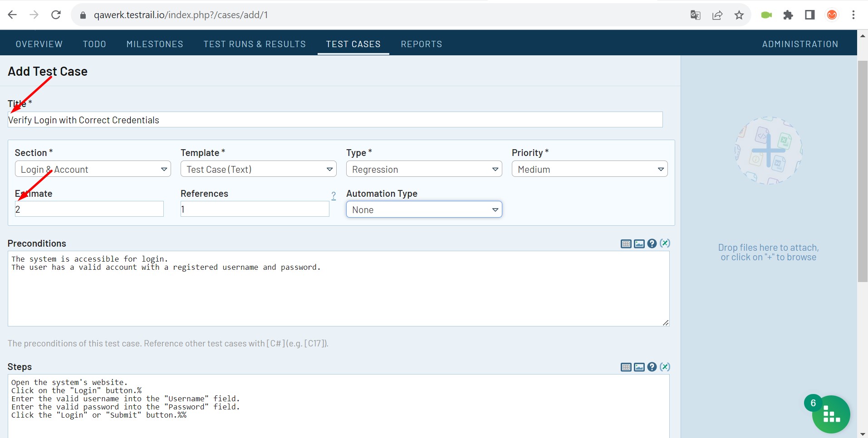The width and height of the screenshot is (868, 438).
Task: Reload the TestRail page
Action: pos(56,15)
